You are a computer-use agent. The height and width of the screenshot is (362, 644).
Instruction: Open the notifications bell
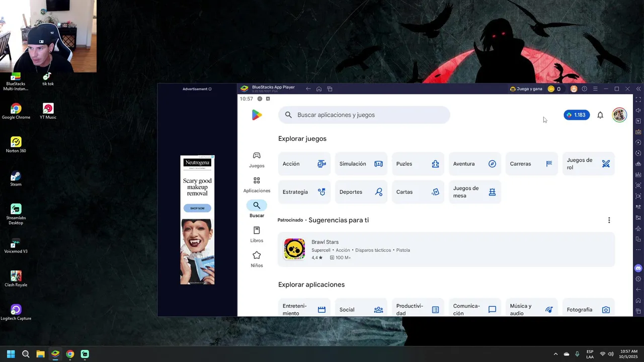[x=600, y=115]
